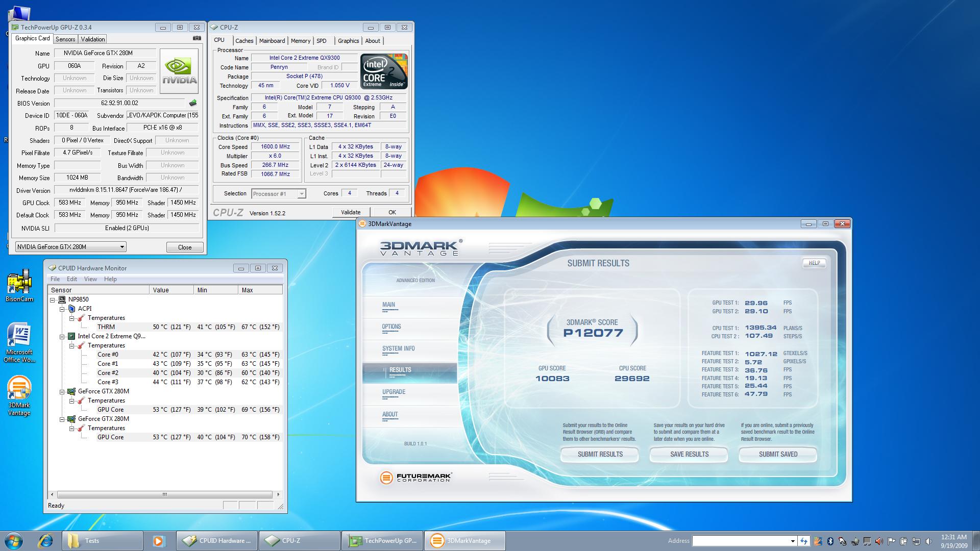Viewport: 980px width, 551px height.
Task: Open the Memory tab in CPU-Z
Action: (301, 41)
